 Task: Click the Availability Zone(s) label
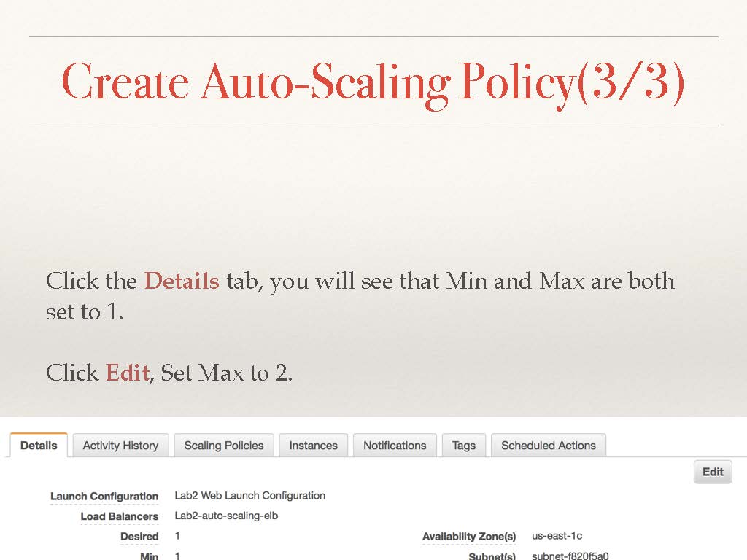(469, 537)
